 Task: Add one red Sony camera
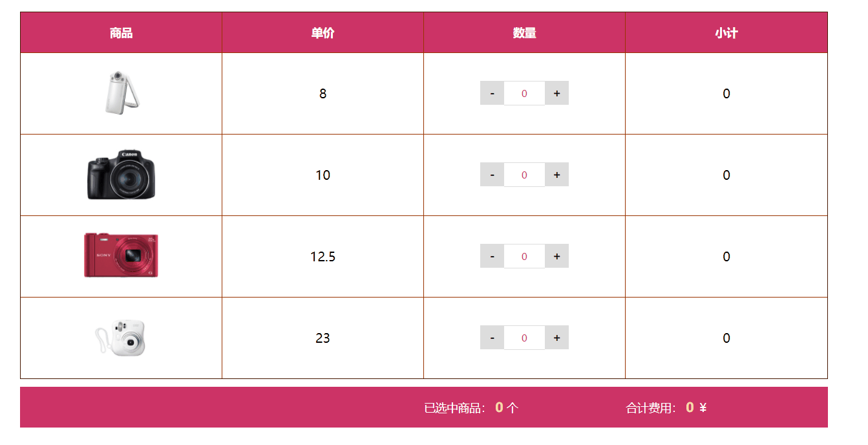coord(556,256)
